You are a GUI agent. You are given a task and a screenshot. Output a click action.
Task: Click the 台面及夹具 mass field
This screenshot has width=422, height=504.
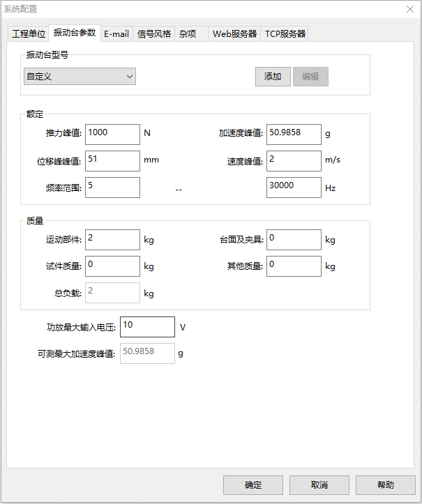pyautogui.click(x=294, y=240)
